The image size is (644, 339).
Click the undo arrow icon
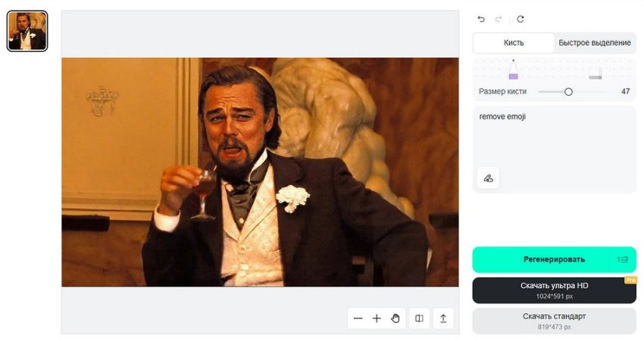click(481, 19)
